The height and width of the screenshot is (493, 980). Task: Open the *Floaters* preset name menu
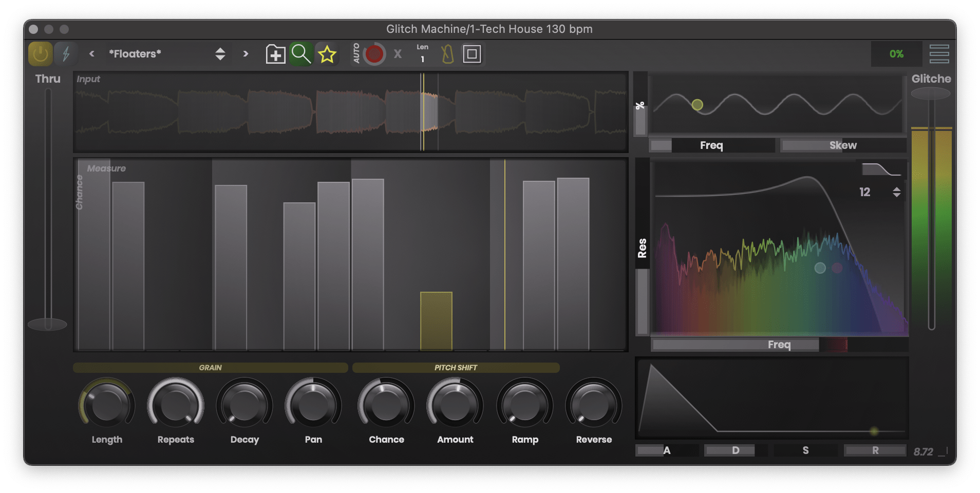click(135, 53)
